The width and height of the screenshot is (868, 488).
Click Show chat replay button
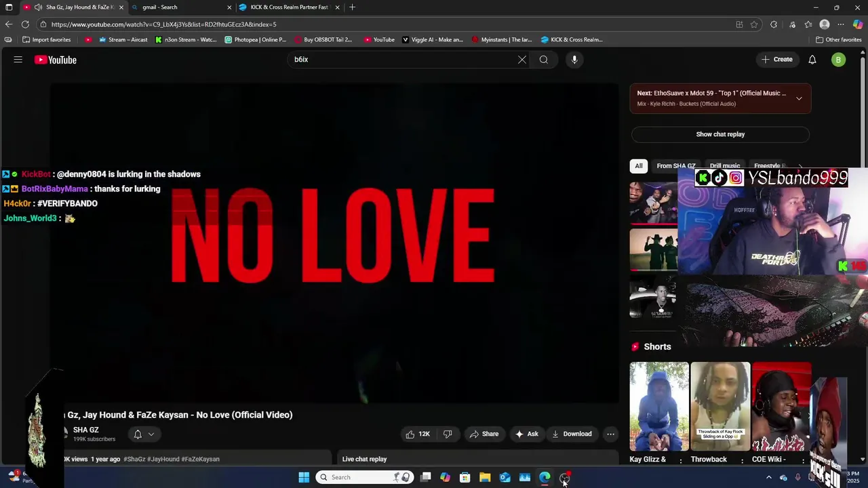(720, 134)
